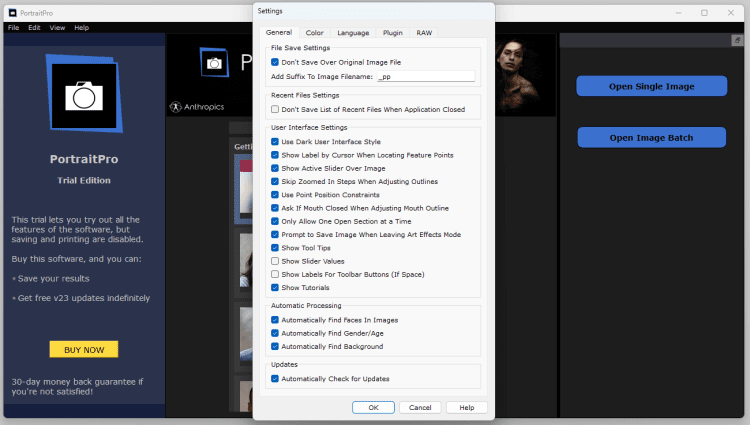Switch to the General tab
The height and width of the screenshot is (425, 750).
point(279,32)
